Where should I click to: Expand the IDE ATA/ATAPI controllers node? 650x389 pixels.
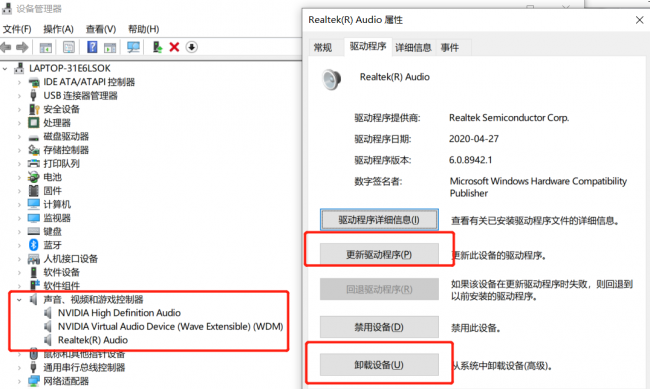coord(19,82)
